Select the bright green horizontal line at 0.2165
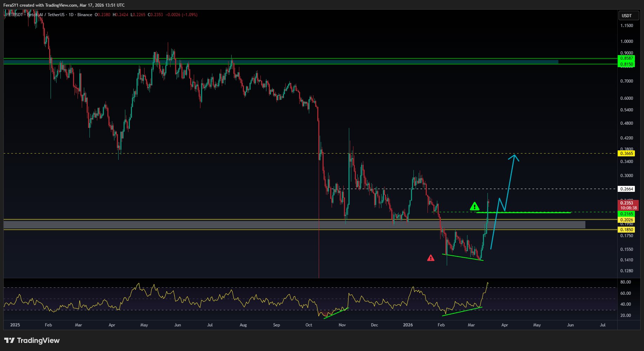 click(526, 213)
